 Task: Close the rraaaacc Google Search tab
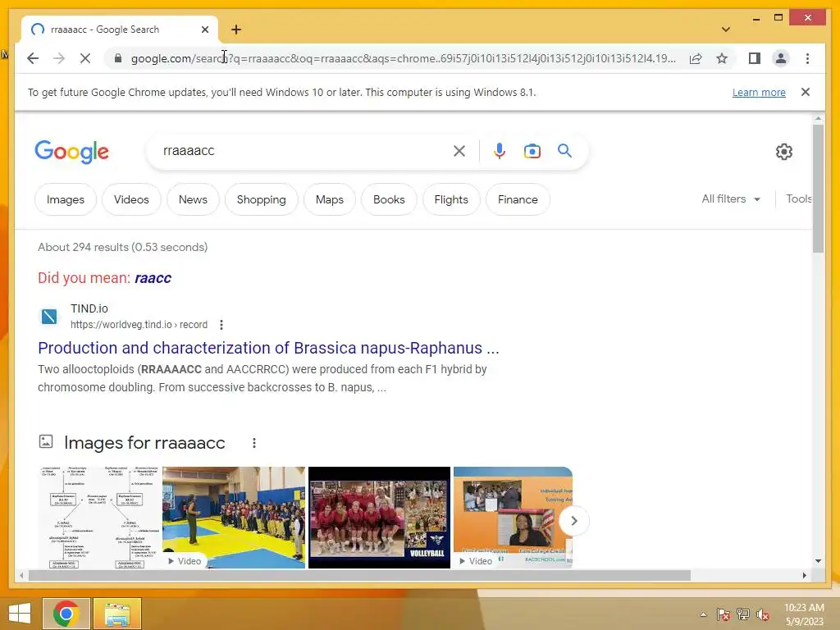[204, 30]
